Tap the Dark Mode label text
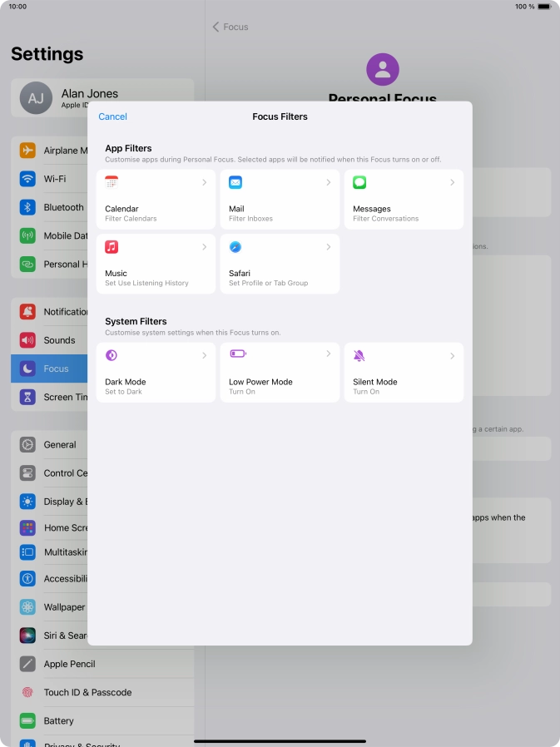The width and height of the screenshot is (560, 747). (x=126, y=382)
